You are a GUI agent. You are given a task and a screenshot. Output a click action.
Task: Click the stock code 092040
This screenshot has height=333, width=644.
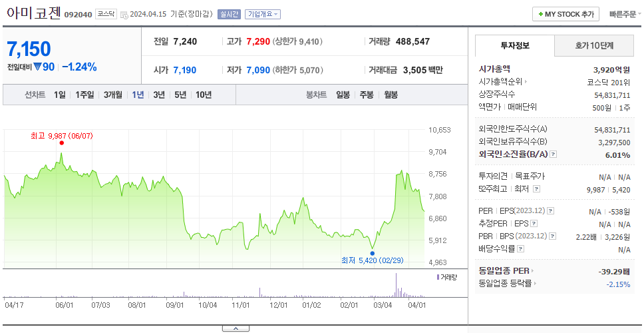pyautogui.click(x=78, y=15)
